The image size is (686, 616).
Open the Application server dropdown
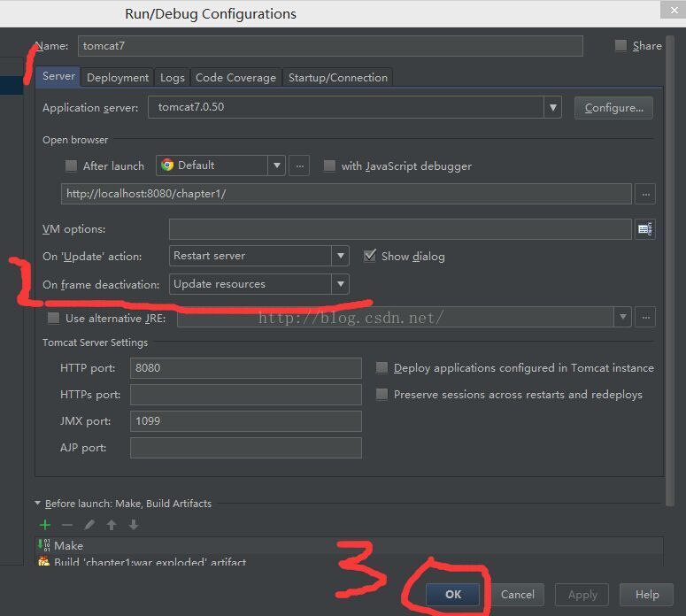552,107
